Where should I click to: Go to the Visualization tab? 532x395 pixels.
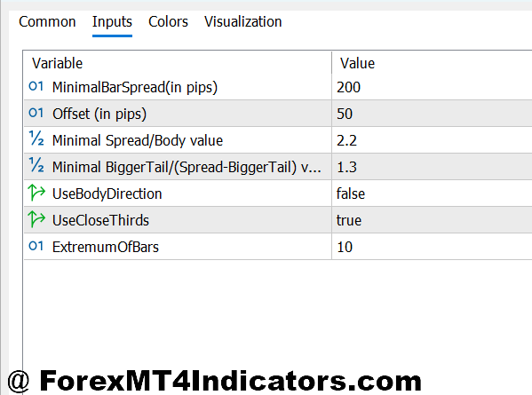243,21
